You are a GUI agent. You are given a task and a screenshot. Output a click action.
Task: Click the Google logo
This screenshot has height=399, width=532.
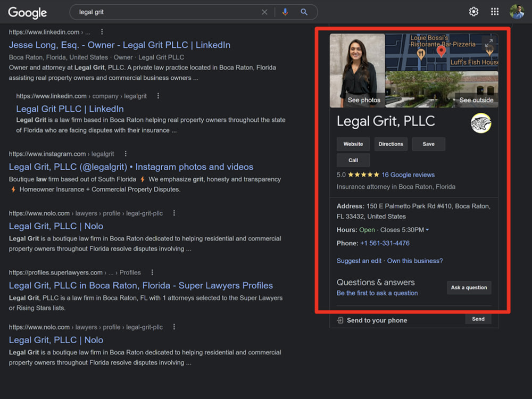(28, 13)
